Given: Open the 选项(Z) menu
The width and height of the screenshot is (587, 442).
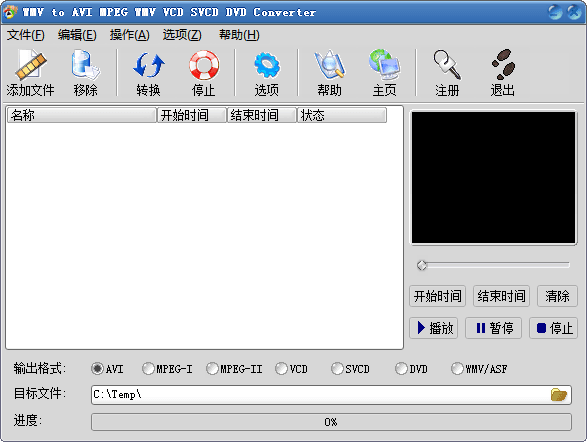Looking at the screenshot, I should click(182, 35).
